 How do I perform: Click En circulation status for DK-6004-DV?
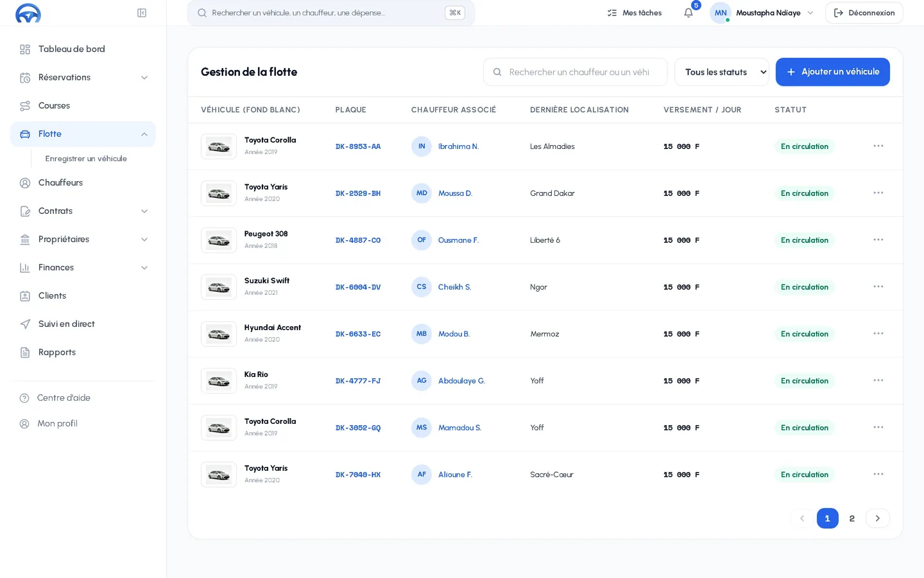(x=805, y=287)
